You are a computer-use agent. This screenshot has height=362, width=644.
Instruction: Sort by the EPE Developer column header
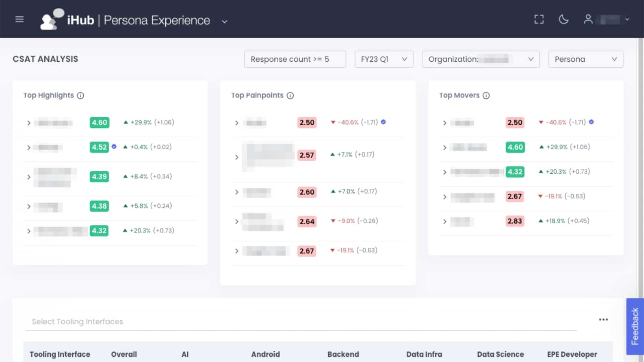572,354
